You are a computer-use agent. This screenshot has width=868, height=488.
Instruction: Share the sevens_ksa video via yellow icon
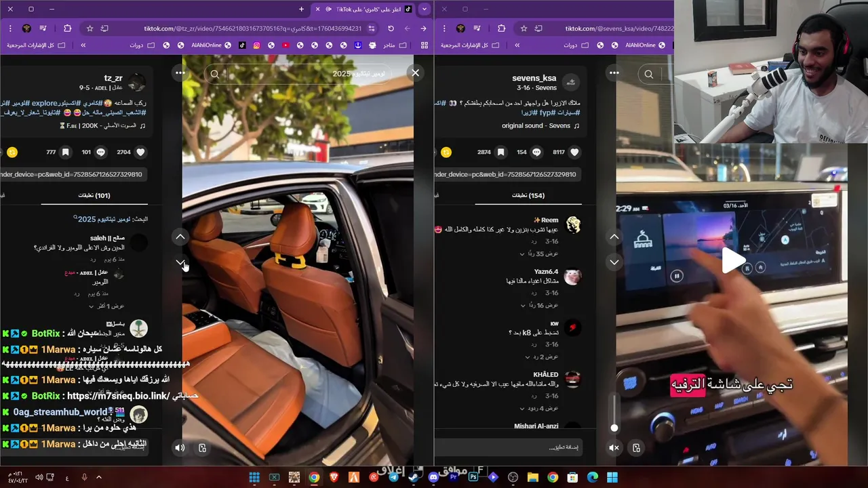446,152
